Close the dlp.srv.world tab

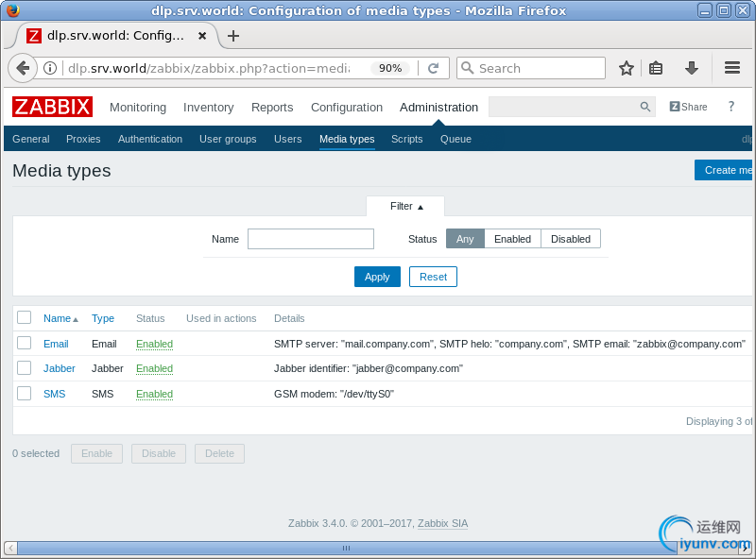202,36
